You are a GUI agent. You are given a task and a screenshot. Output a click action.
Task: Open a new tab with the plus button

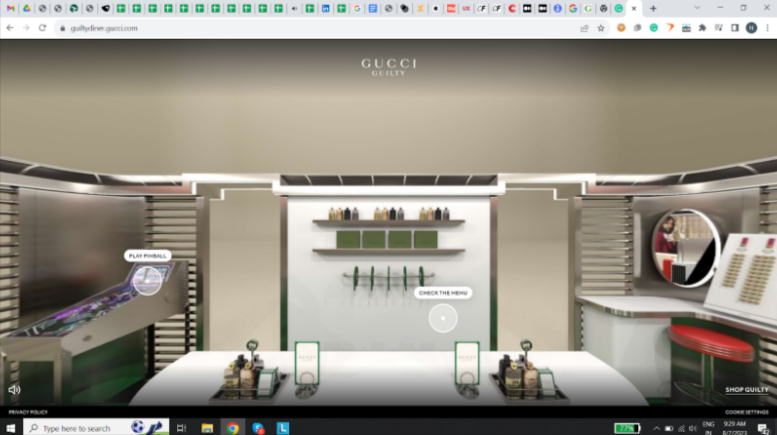pos(653,8)
